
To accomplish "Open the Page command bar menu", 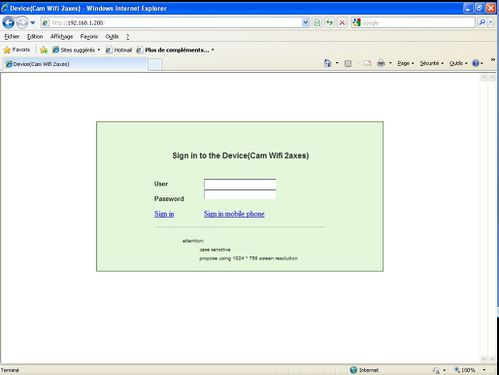I will coord(405,63).
